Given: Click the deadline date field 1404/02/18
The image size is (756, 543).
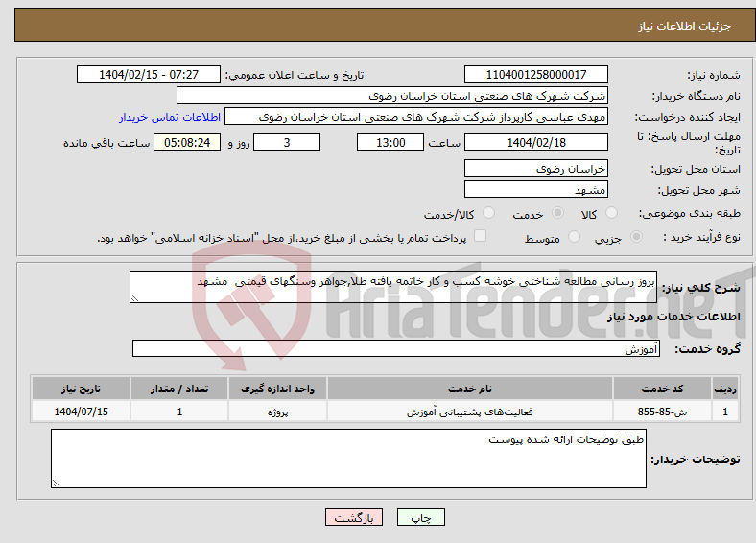Looking at the screenshot, I should pos(535,142).
